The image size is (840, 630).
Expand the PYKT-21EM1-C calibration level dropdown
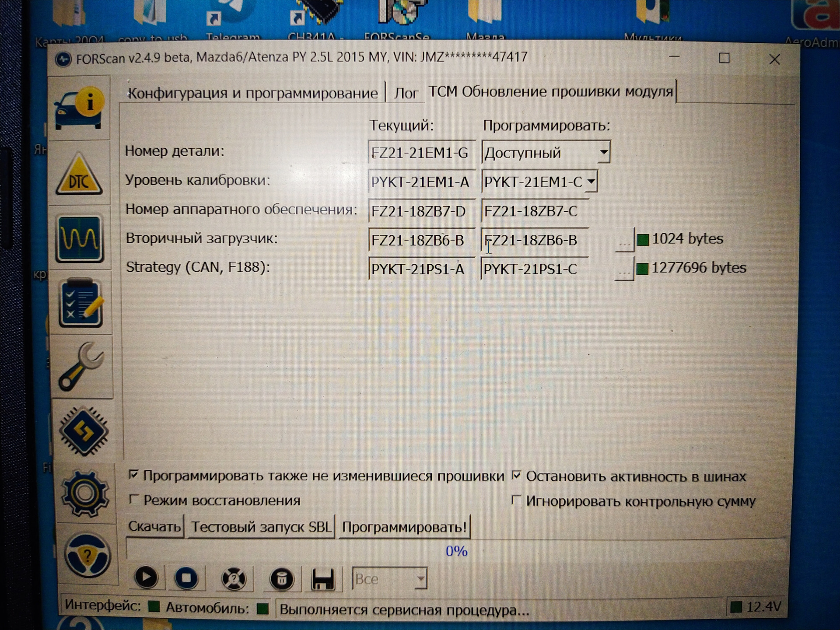click(591, 181)
